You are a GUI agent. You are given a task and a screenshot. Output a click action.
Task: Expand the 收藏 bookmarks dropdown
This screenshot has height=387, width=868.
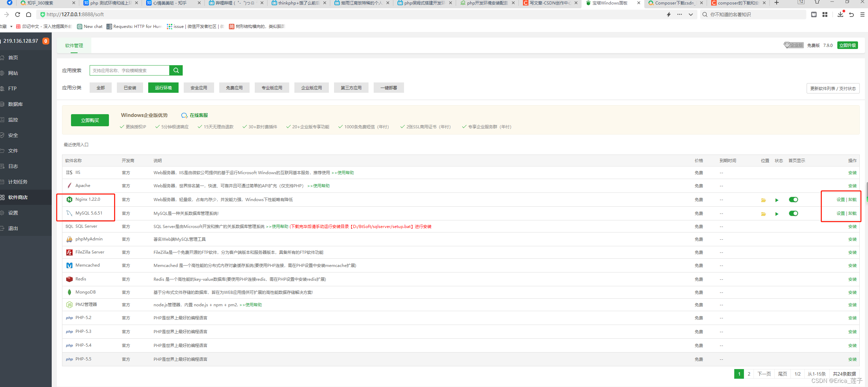11,26
